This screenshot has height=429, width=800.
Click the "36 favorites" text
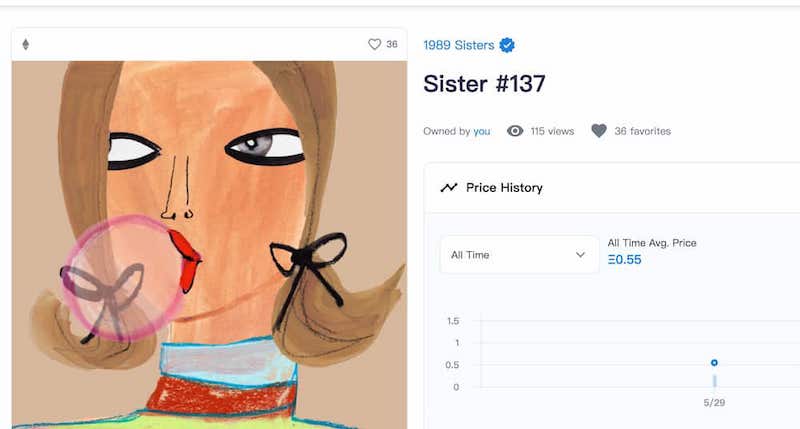click(x=642, y=131)
